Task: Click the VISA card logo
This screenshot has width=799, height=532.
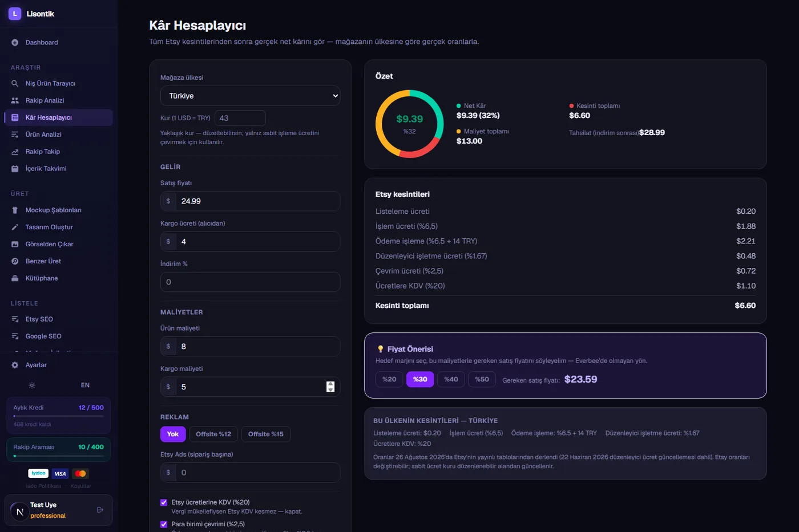Action: [x=60, y=473]
